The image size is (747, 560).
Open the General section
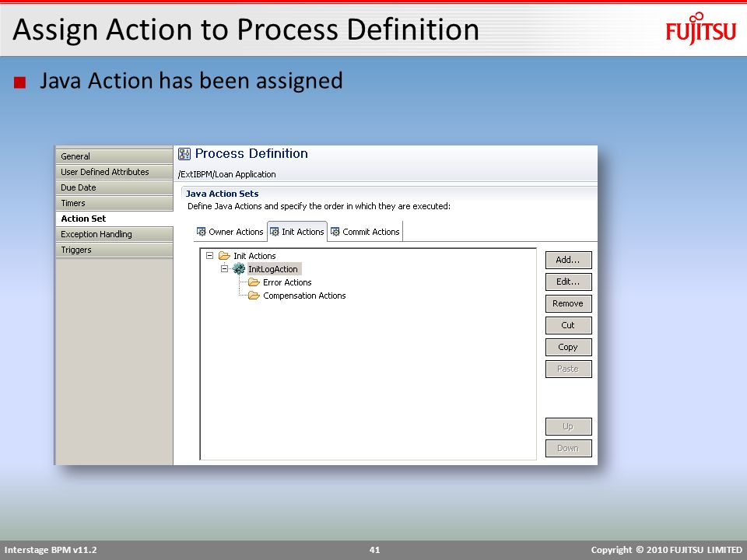pos(114,156)
